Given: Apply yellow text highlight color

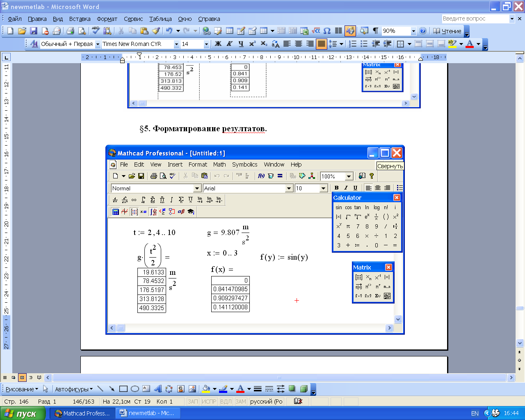Looking at the screenshot, I should point(452,44).
